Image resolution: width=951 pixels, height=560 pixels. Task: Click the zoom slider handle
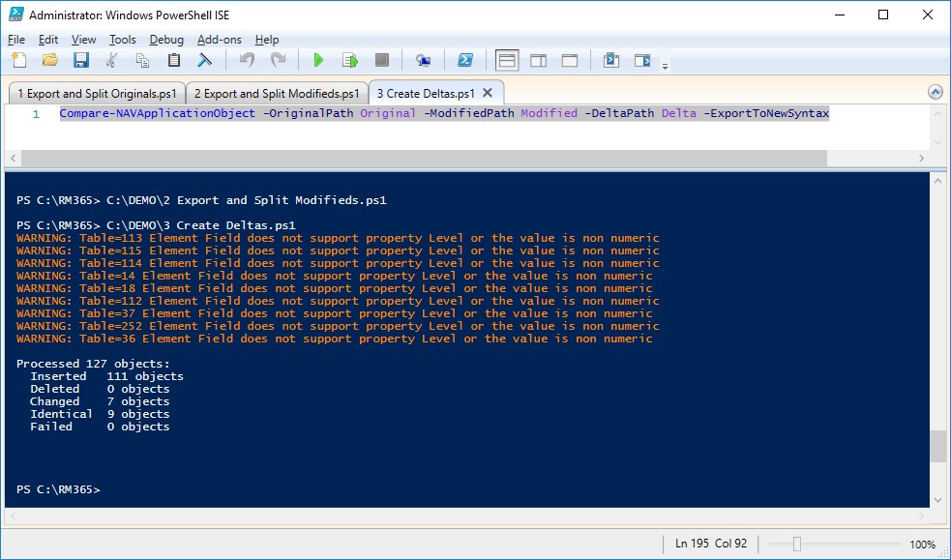click(797, 545)
